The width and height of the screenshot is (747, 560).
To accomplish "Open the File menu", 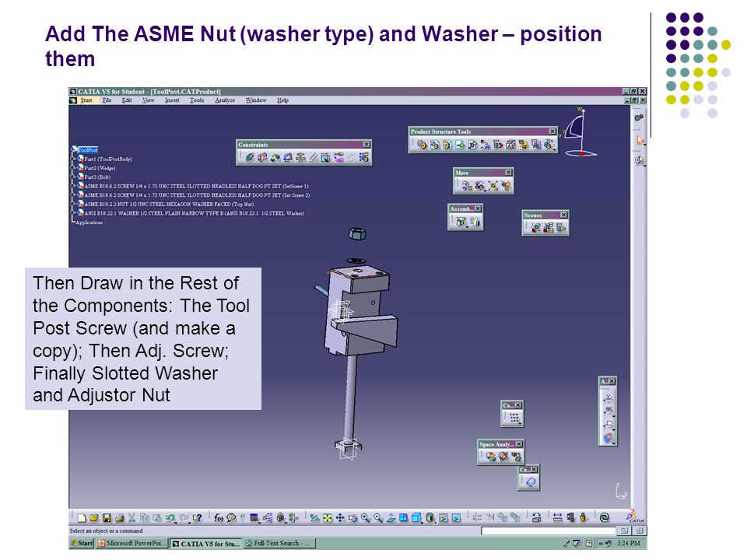I will 107,100.
